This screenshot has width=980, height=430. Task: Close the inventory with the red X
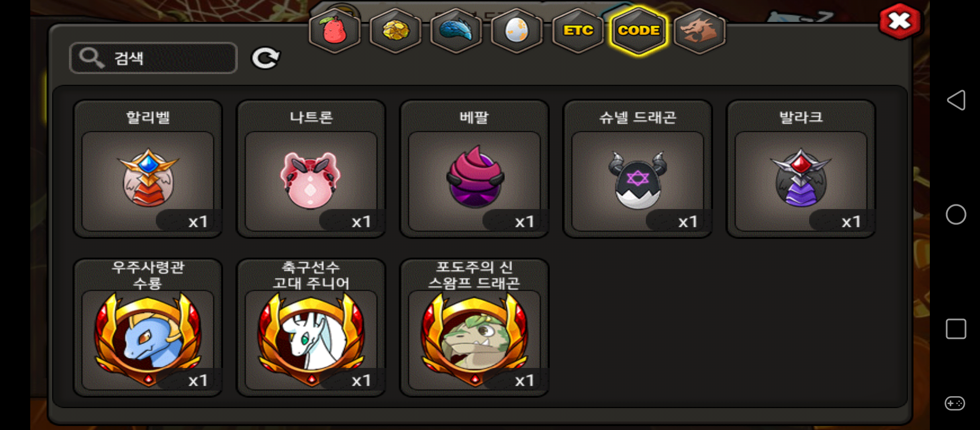point(900,21)
